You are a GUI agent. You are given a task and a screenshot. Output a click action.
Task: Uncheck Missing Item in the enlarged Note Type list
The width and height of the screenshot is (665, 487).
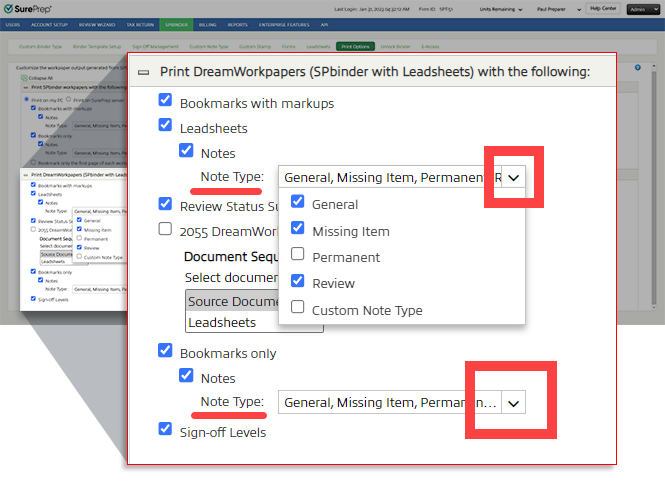[x=297, y=228]
